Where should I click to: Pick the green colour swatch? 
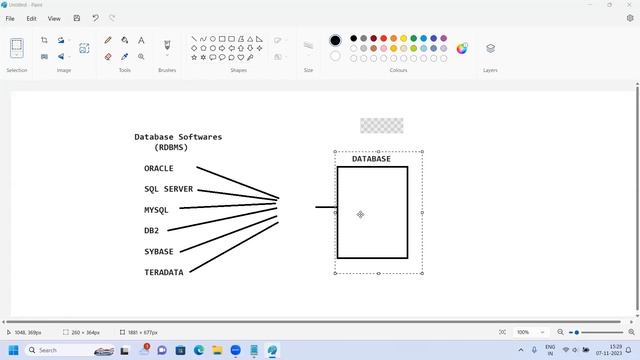[x=413, y=38]
